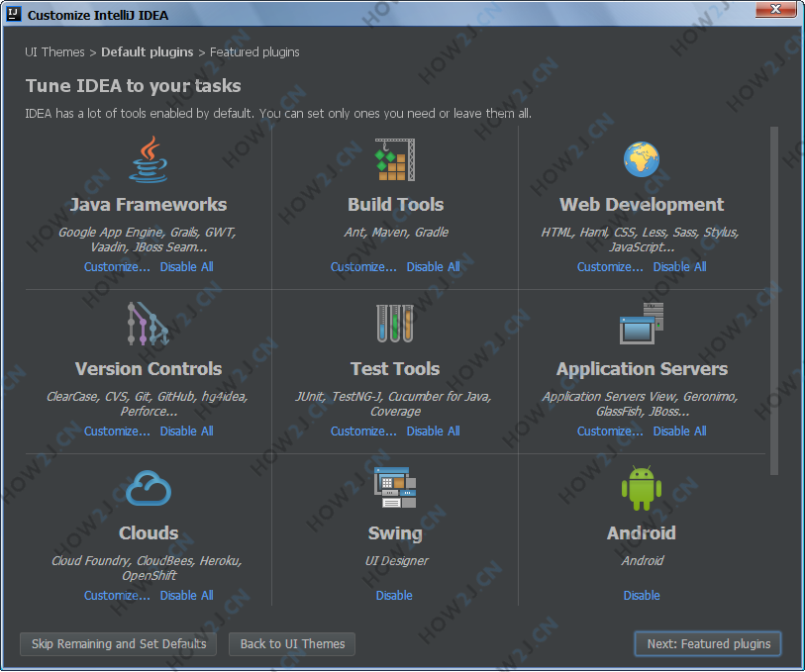Click the 'JUnit, TestNG-J, Cucumber' description
The width and height of the screenshot is (805, 672).
click(394, 404)
